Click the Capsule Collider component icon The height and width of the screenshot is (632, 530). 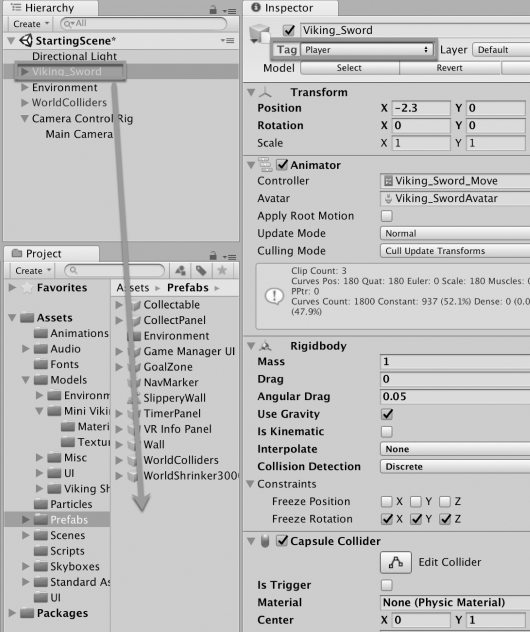coord(265,541)
